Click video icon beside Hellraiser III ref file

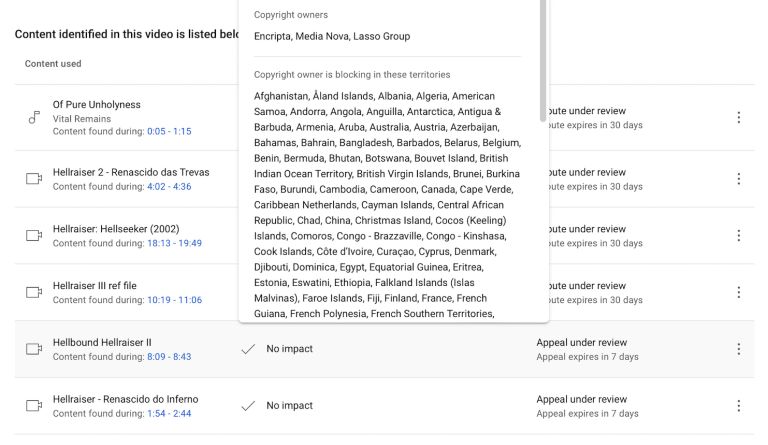coord(33,292)
